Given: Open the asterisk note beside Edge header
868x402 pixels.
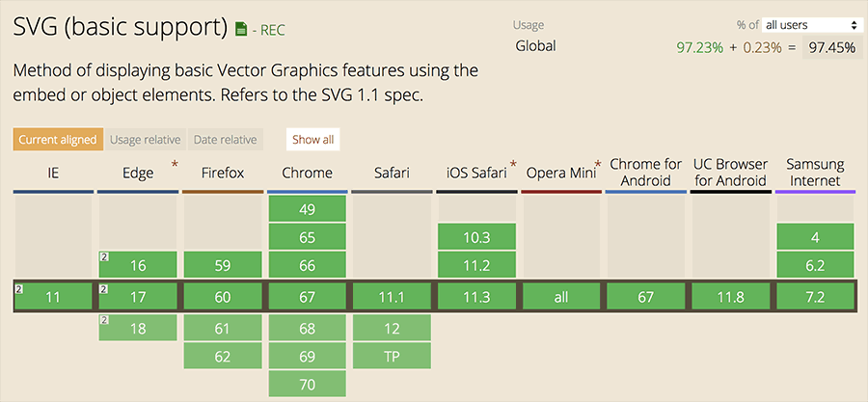Looking at the screenshot, I should [175, 165].
